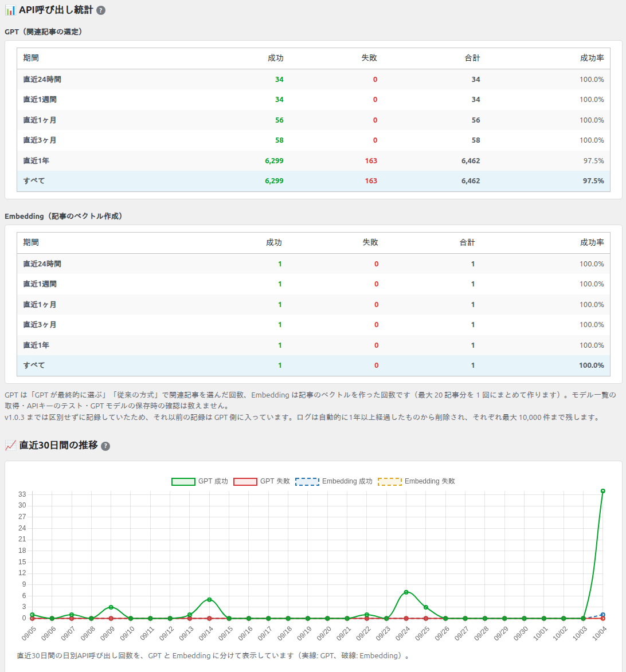Image resolution: width=626 pixels, height=672 pixels.
Task: Click Embedding（記事のベクトル作成）section heading
Action: (64, 216)
